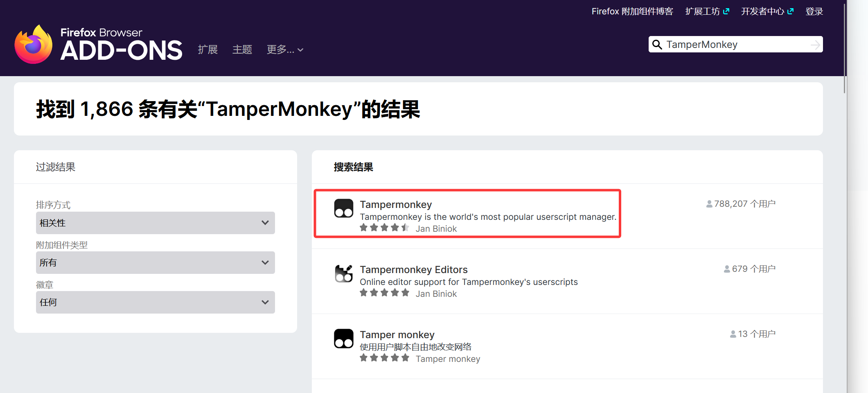Click the 788,207 个用户 count

click(745, 204)
